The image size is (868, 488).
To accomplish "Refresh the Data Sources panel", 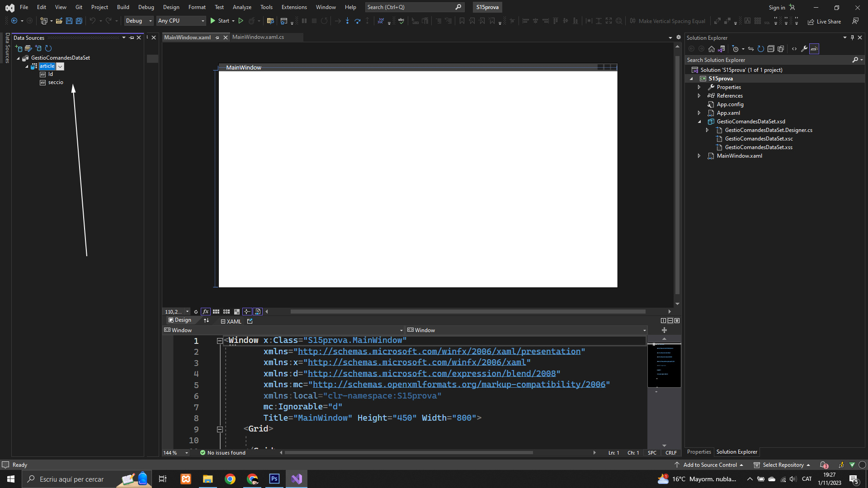I will [48, 48].
